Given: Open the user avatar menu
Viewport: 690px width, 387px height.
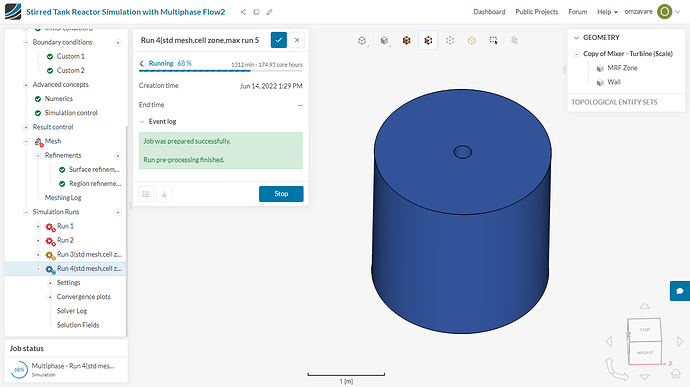Looking at the screenshot, I should pyautogui.click(x=664, y=12).
